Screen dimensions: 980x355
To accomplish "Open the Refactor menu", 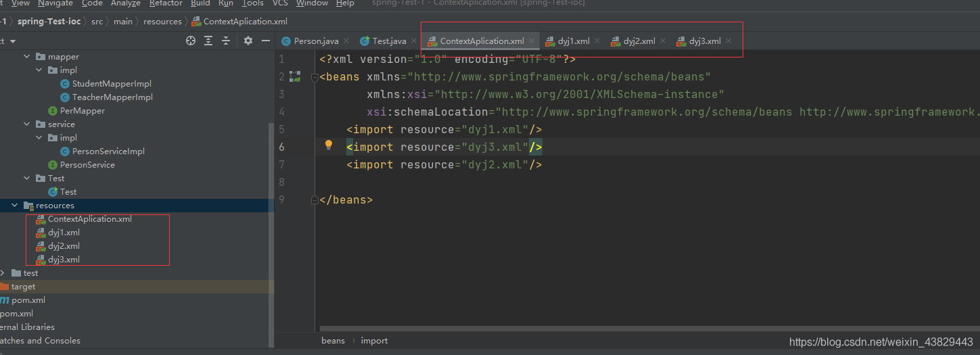I will (166, 3).
